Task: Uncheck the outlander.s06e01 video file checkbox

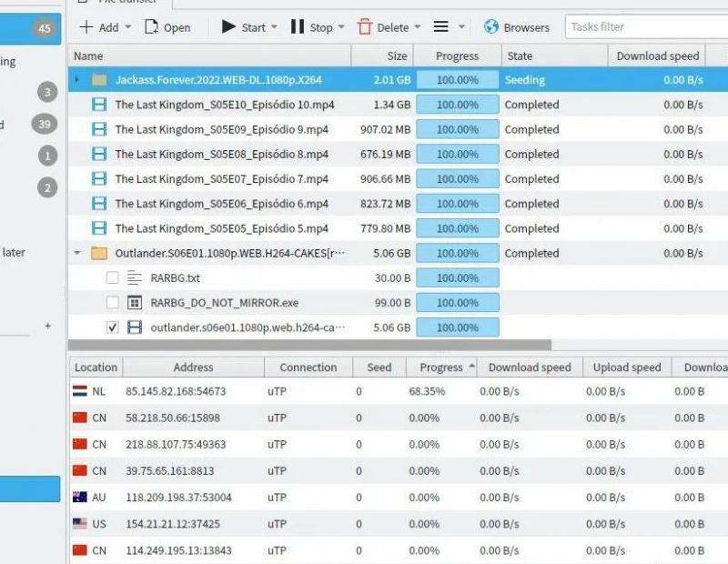Action: coord(113,327)
